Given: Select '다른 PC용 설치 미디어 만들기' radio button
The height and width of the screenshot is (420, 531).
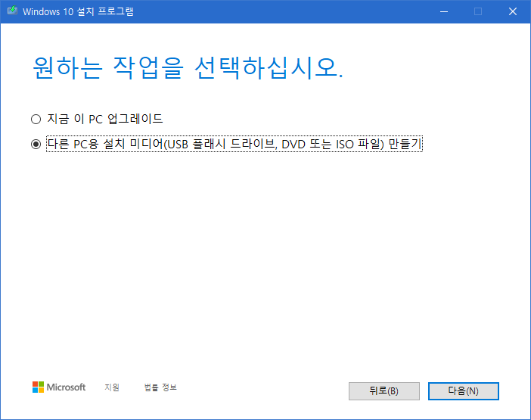Looking at the screenshot, I should [36, 145].
